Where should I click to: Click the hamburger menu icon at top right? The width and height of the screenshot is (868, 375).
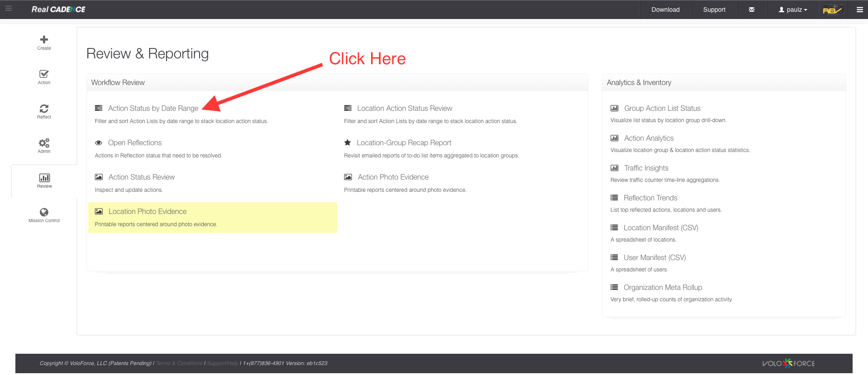(x=859, y=9)
